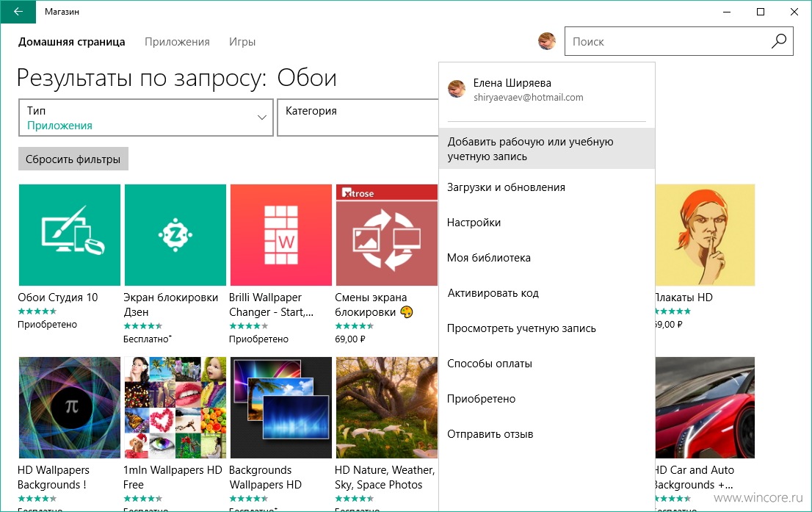Click the Елена Ширяева account name

tap(512, 82)
